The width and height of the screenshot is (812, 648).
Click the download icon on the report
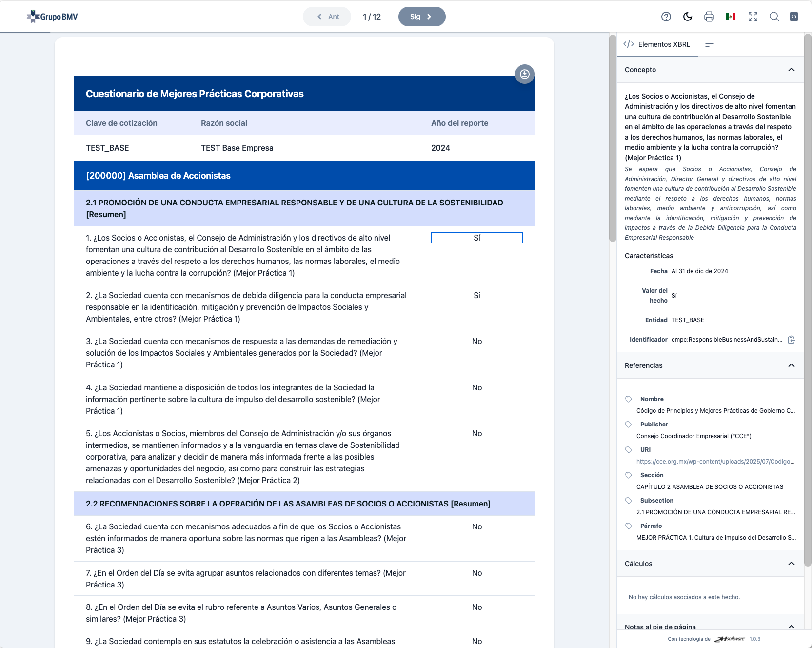(525, 74)
